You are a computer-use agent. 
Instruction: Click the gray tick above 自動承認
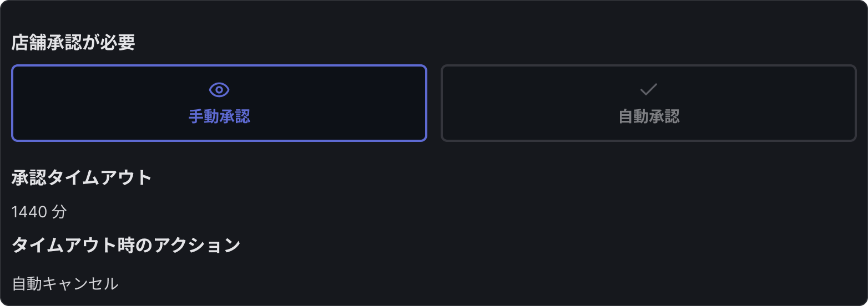[648, 89]
